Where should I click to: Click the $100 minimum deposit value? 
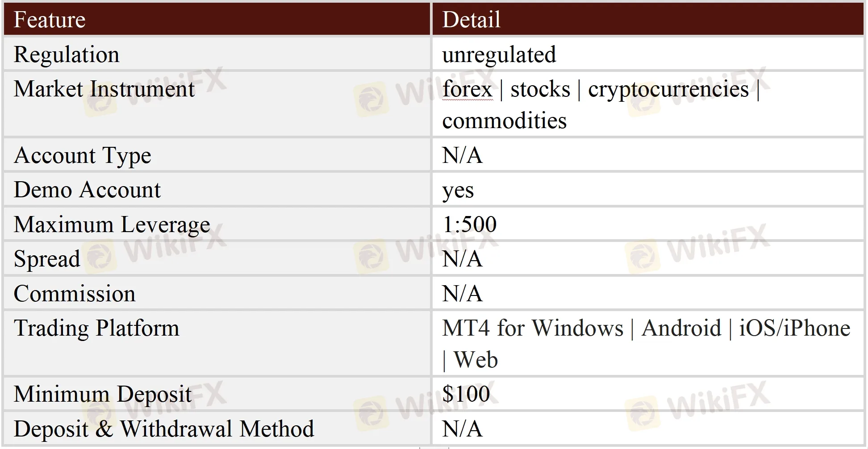click(x=466, y=394)
